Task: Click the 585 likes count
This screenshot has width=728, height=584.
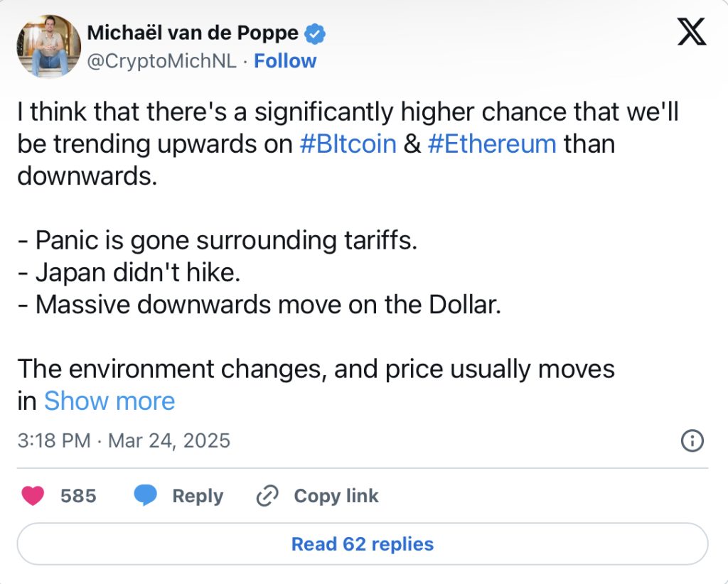Action: [x=78, y=496]
